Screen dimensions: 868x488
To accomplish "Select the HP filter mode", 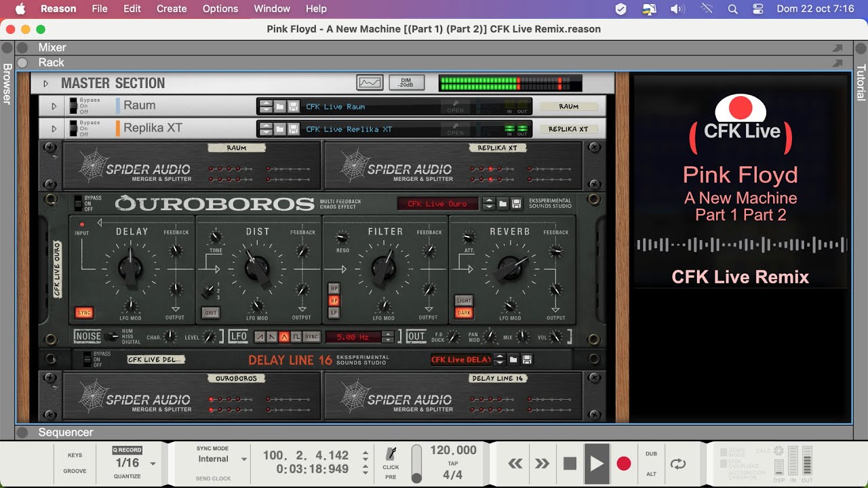I will point(333,288).
